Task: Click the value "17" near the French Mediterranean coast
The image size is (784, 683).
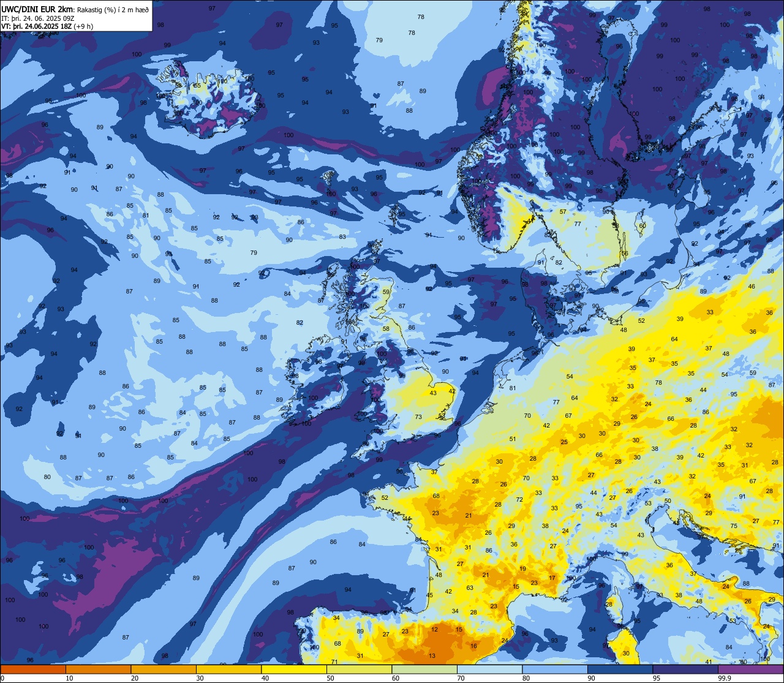Action: (x=552, y=578)
